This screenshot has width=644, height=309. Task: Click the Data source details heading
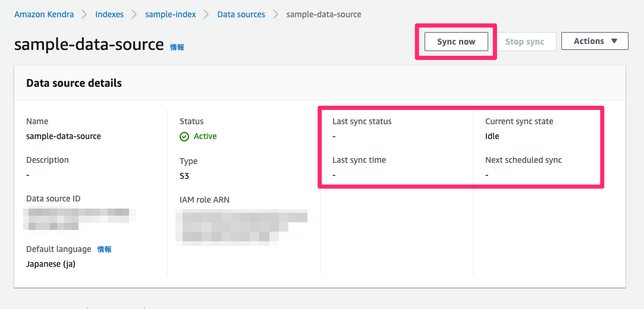74,83
